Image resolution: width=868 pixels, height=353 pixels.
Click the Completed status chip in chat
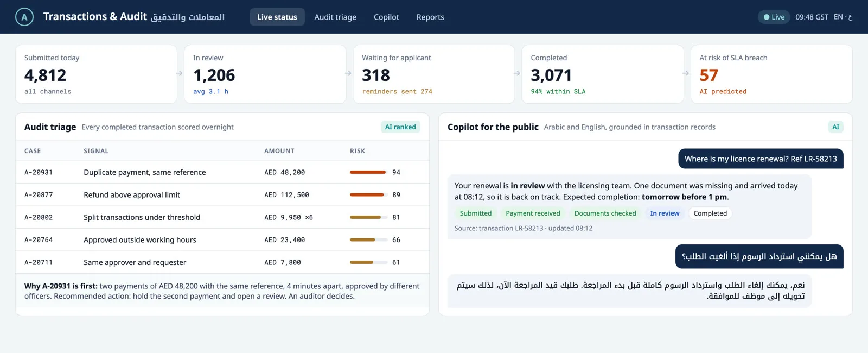(710, 213)
